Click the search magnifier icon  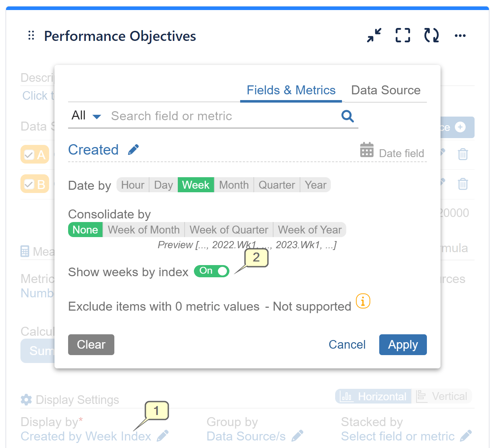(x=347, y=116)
